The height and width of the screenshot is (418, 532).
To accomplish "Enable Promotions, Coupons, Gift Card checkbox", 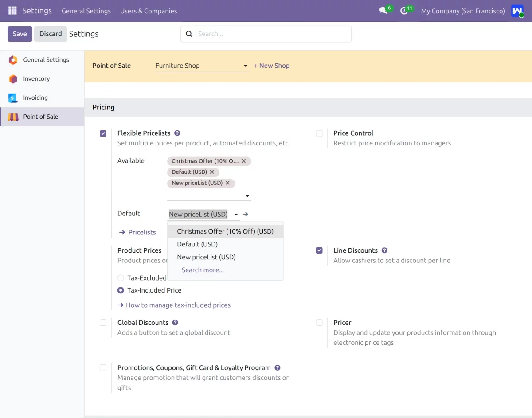I will pyautogui.click(x=103, y=368).
